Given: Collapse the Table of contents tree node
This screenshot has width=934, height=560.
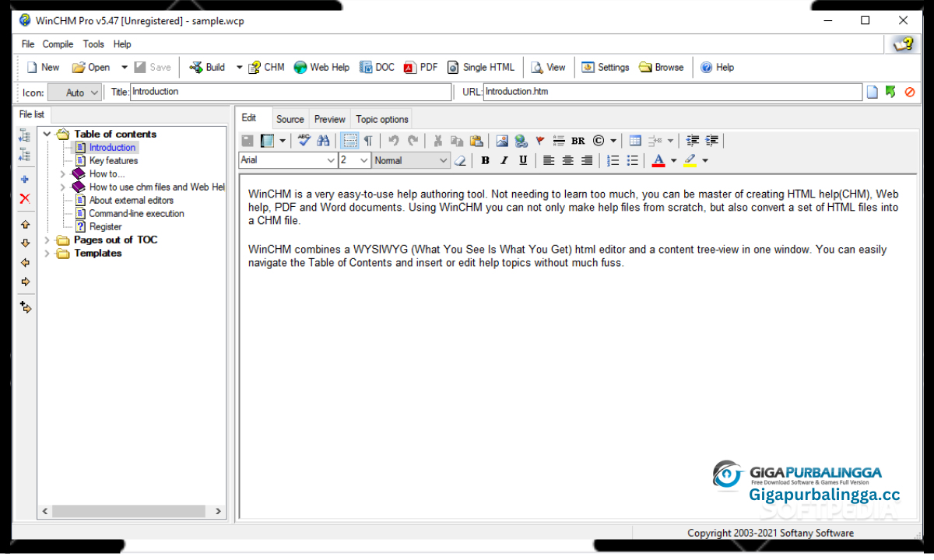Looking at the screenshot, I should (x=47, y=134).
